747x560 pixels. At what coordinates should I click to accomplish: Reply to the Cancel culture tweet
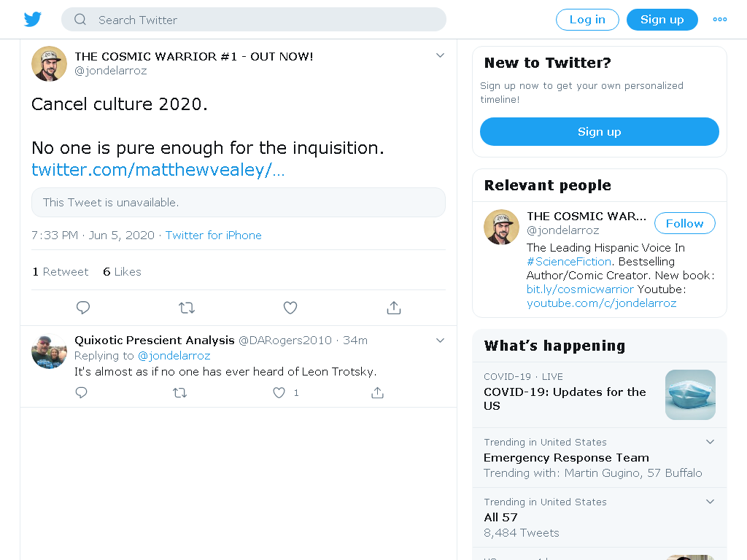pyautogui.click(x=83, y=308)
